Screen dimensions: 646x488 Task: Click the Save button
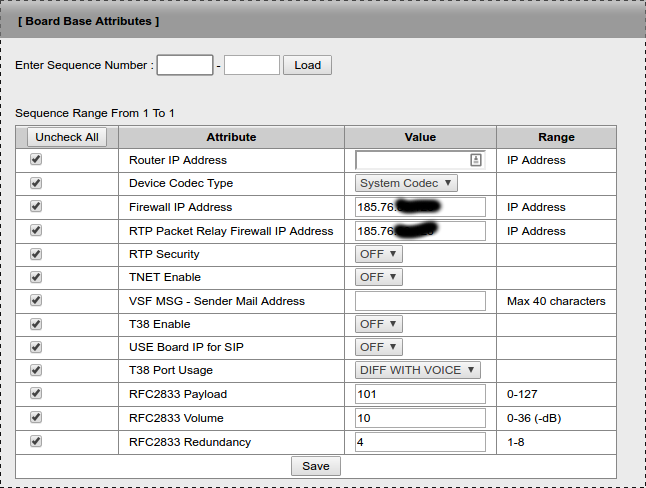316,466
